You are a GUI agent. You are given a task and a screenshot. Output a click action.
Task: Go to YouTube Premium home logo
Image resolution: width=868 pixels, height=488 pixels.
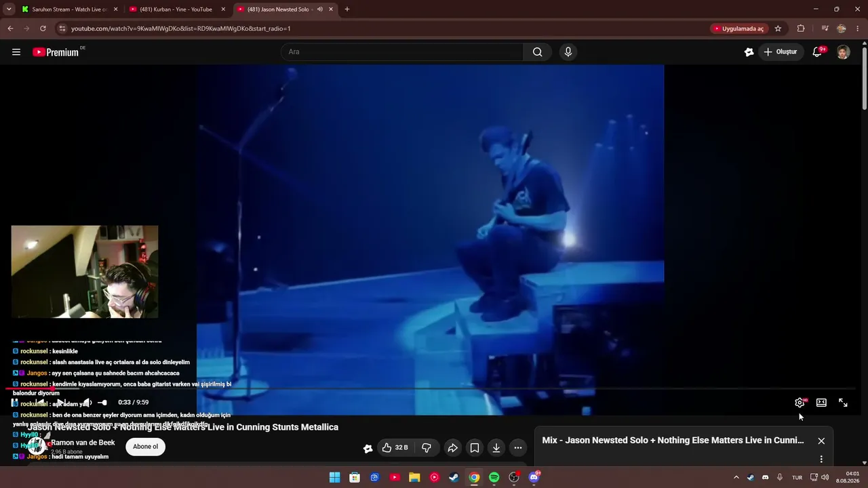[56, 52]
